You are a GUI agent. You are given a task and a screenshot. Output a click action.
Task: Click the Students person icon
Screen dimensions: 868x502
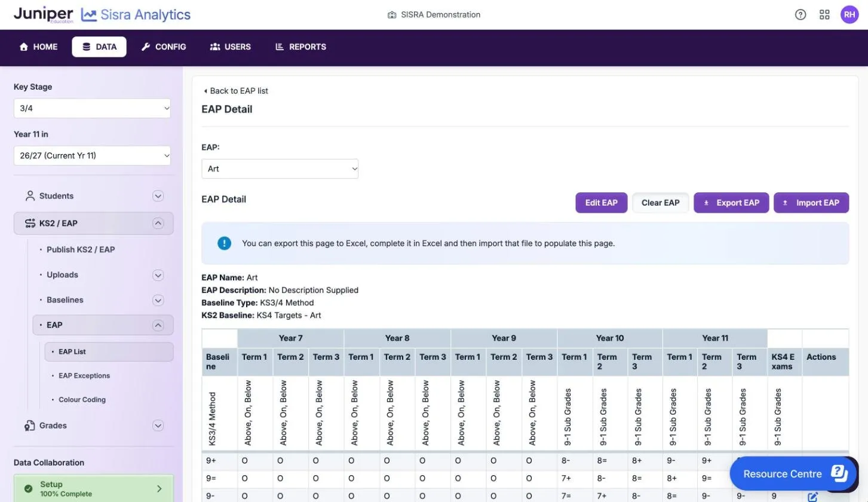point(30,196)
